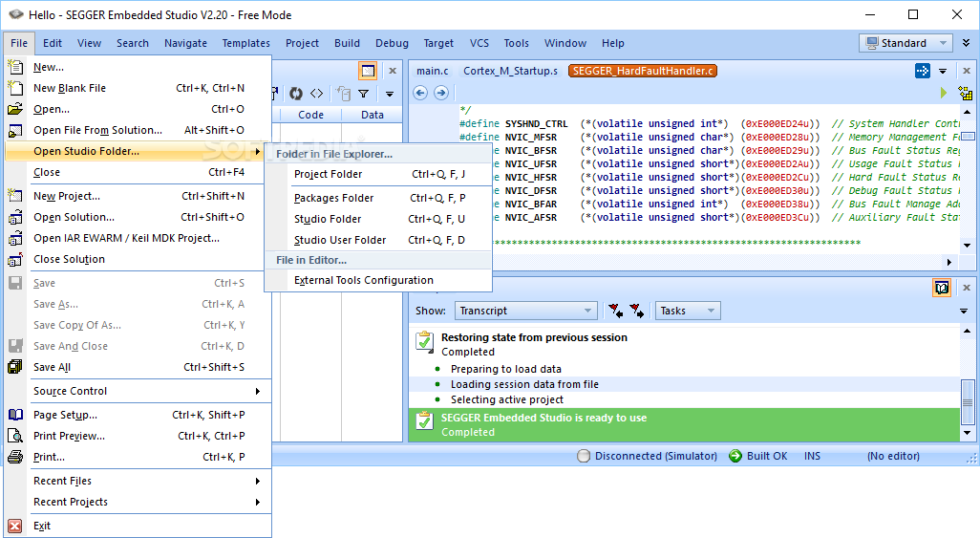Close the project panel with X
Image resolution: width=980 pixels, height=538 pixels.
(x=393, y=71)
